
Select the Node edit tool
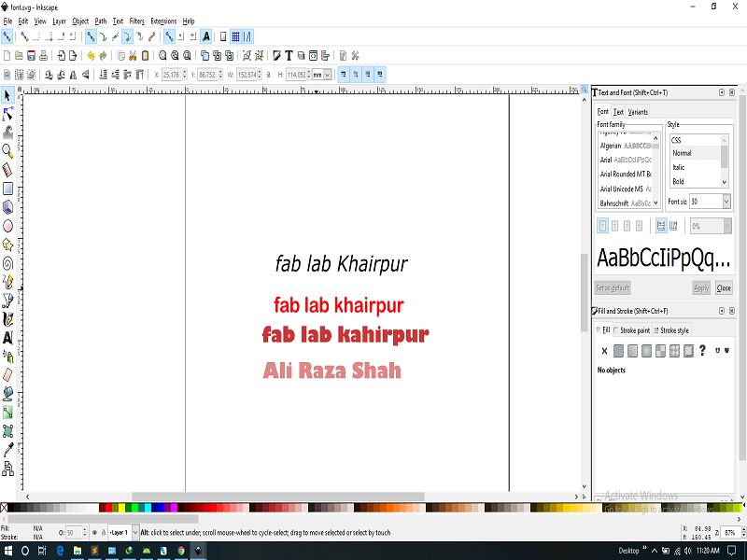coord(7,114)
